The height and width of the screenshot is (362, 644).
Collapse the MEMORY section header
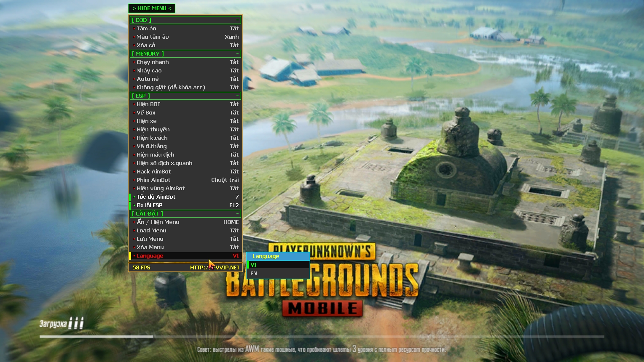pos(185,53)
